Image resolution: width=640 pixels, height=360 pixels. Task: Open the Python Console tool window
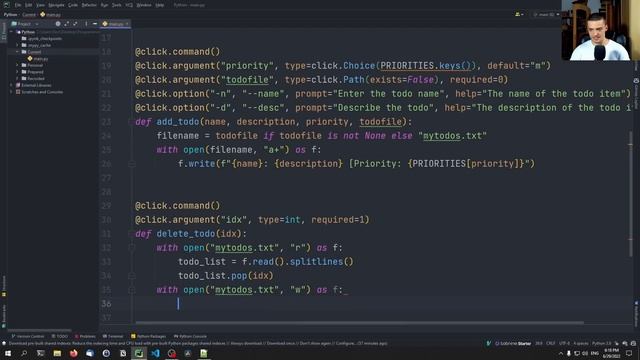190,336
